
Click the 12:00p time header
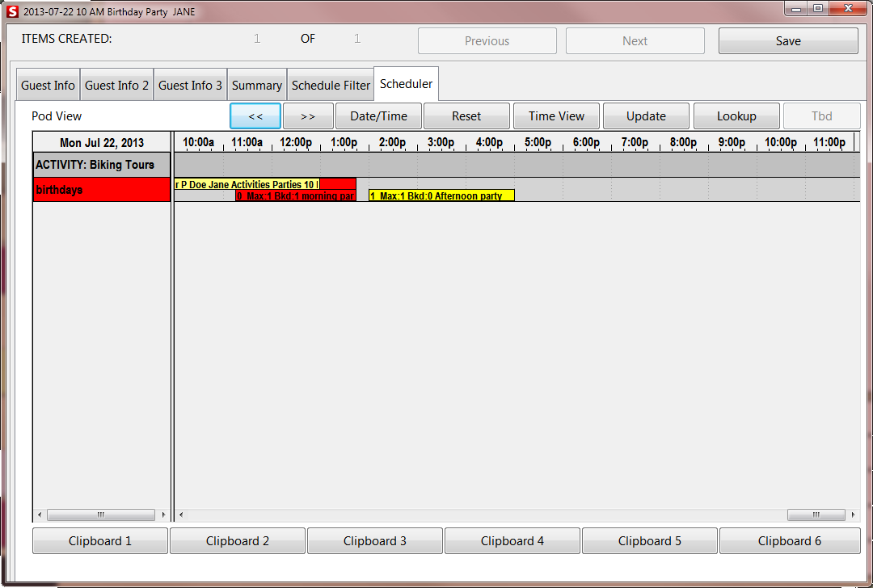[296, 142]
